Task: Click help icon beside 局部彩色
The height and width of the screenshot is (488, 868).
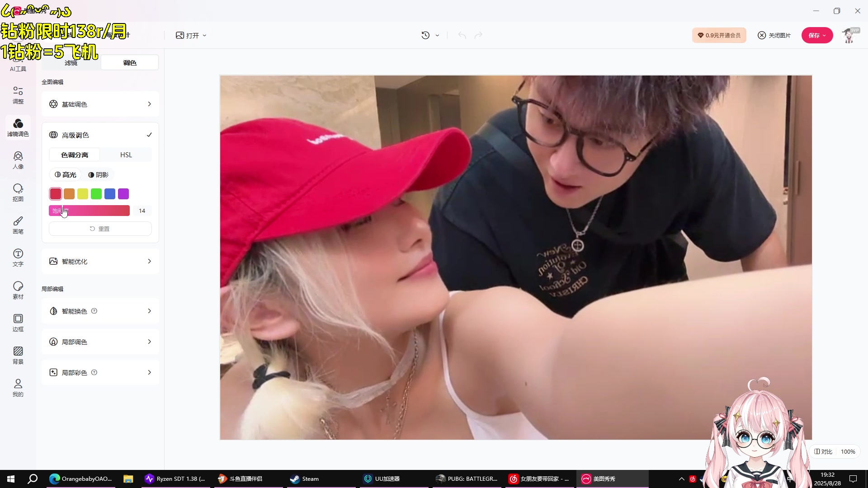Action: [x=94, y=372]
